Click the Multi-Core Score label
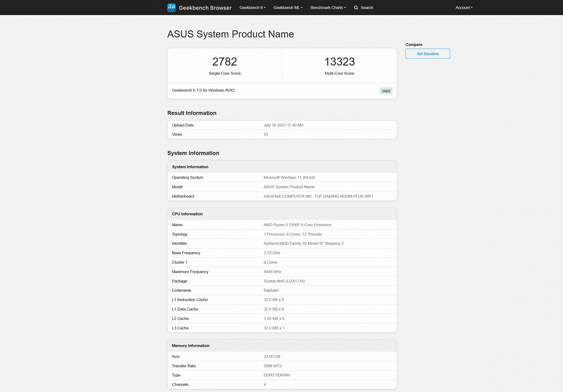Screen dimensions: 563x392 tap(340, 73)
